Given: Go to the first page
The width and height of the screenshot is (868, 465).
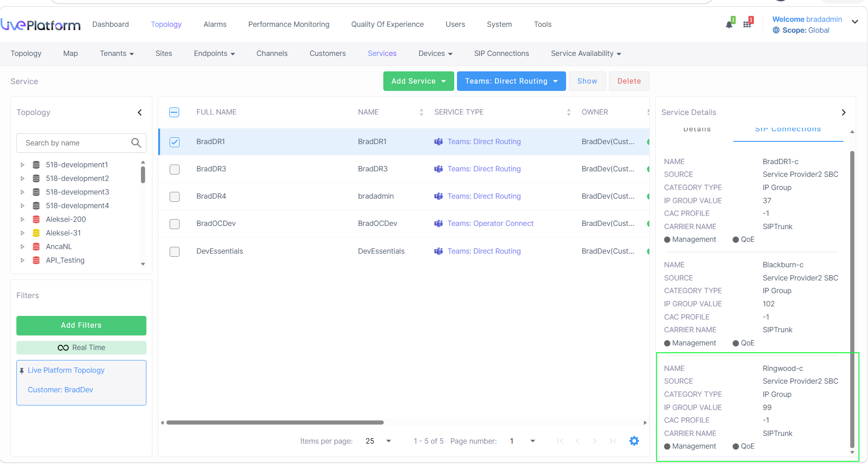Looking at the screenshot, I should click(x=560, y=441).
